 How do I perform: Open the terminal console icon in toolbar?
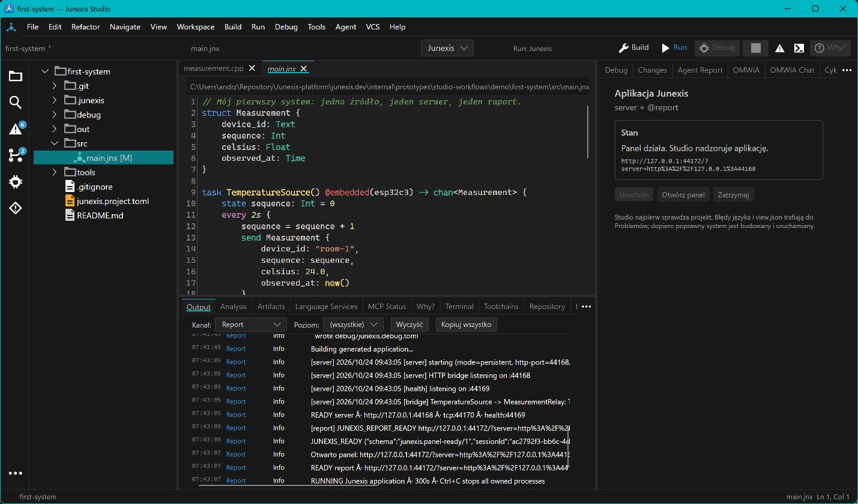point(799,48)
